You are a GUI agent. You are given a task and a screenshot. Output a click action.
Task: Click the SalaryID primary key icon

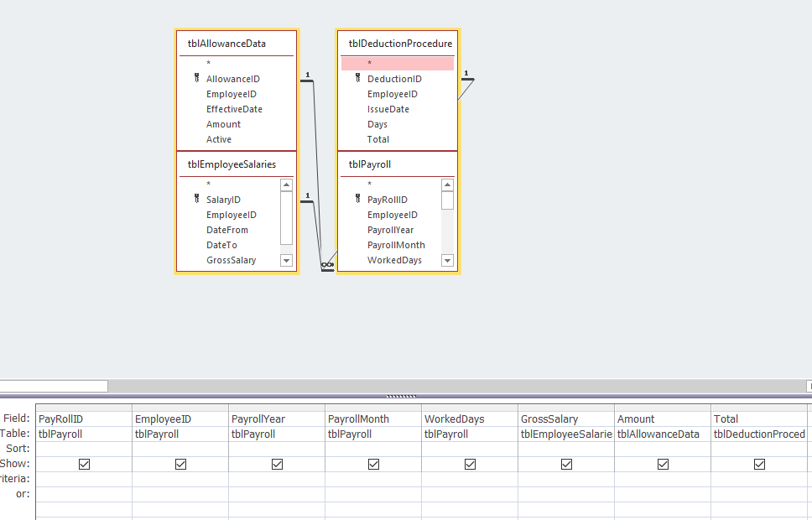(197, 199)
